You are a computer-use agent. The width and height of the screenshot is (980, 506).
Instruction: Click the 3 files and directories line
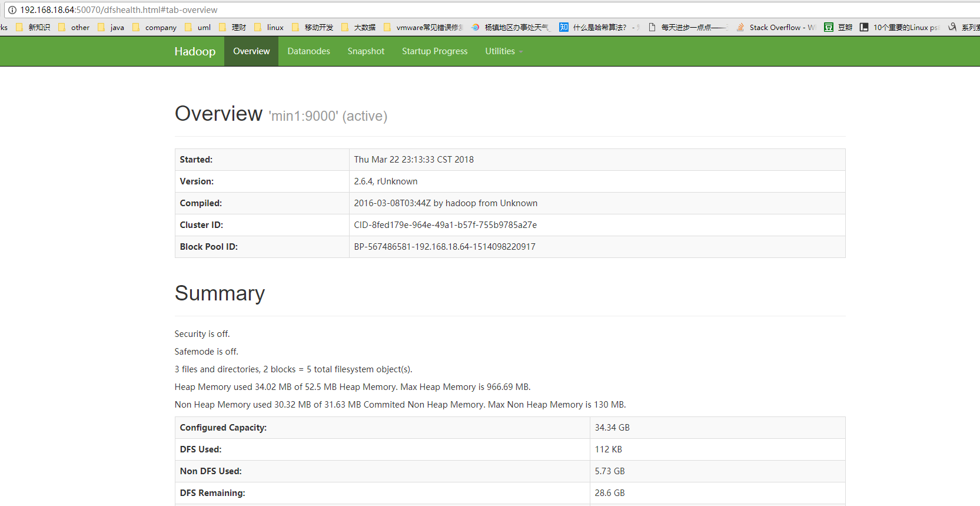tap(293, 369)
